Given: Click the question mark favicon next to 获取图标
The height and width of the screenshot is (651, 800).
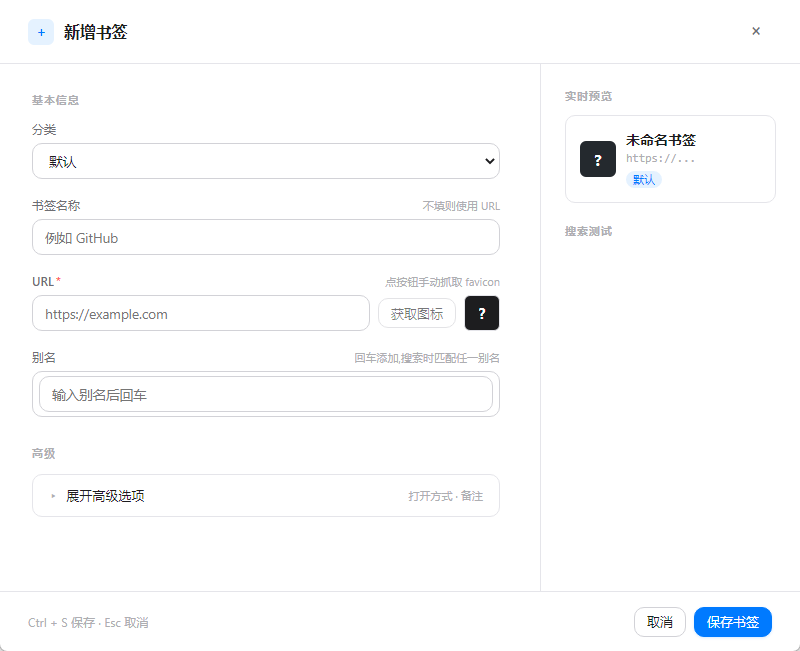Looking at the screenshot, I should coord(482,313).
